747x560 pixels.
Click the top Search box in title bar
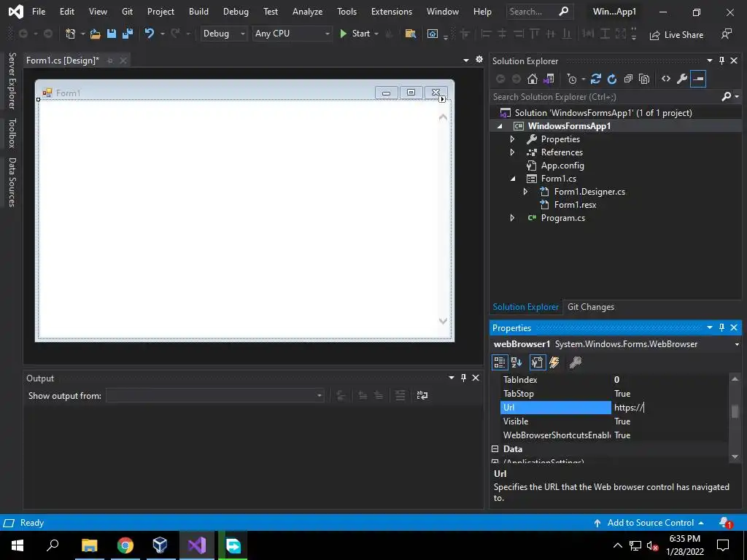(x=539, y=12)
